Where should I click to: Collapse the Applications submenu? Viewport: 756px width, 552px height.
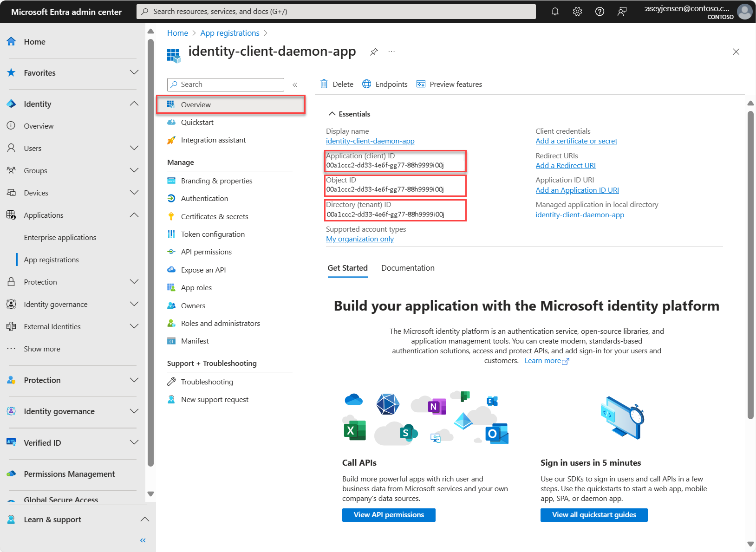point(134,215)
